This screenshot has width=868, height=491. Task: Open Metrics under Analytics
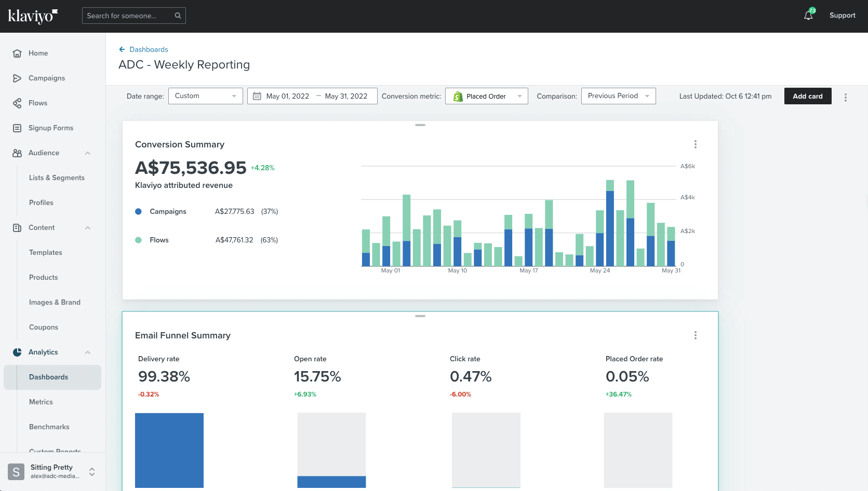(x=41, y=402)
